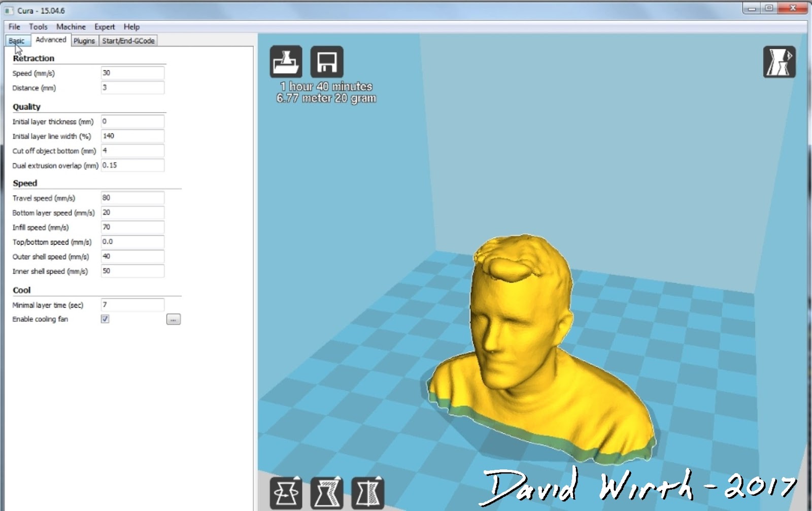
Task: Open the Machine menu
Action: point(71,26)
